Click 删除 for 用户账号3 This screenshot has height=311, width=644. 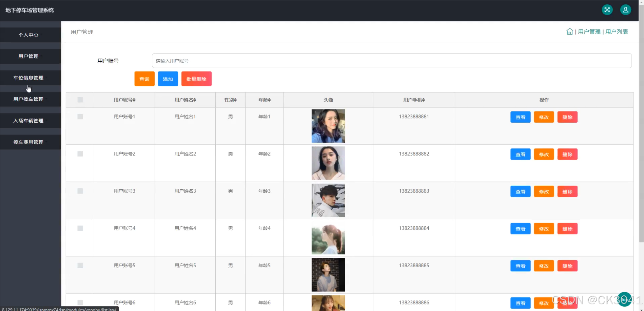[x=567, y=192]
